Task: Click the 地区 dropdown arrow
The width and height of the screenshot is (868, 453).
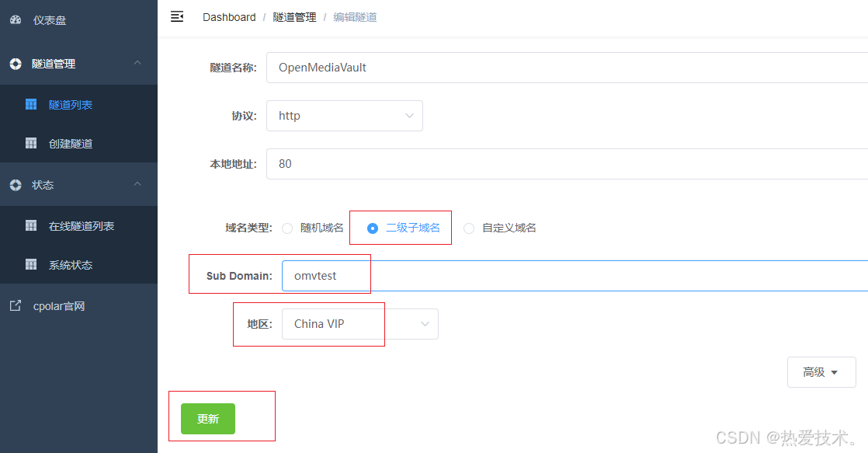Action: 425,324
